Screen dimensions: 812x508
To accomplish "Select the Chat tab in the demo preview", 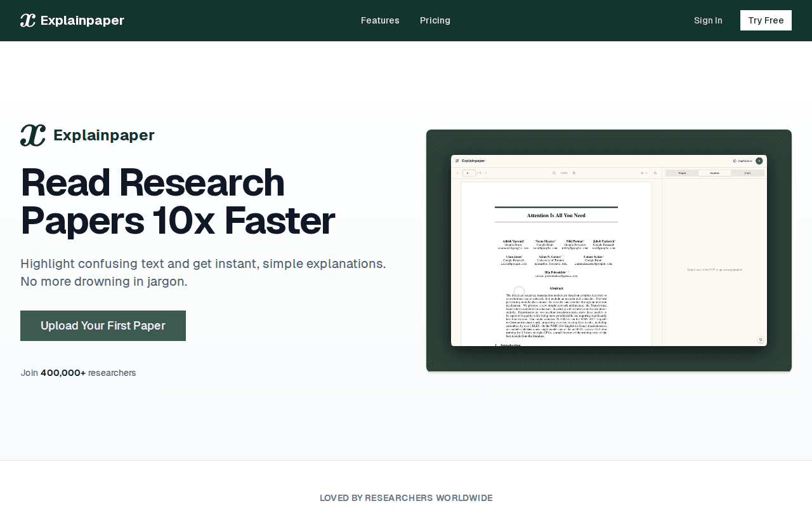I will (x=747, y=173).
